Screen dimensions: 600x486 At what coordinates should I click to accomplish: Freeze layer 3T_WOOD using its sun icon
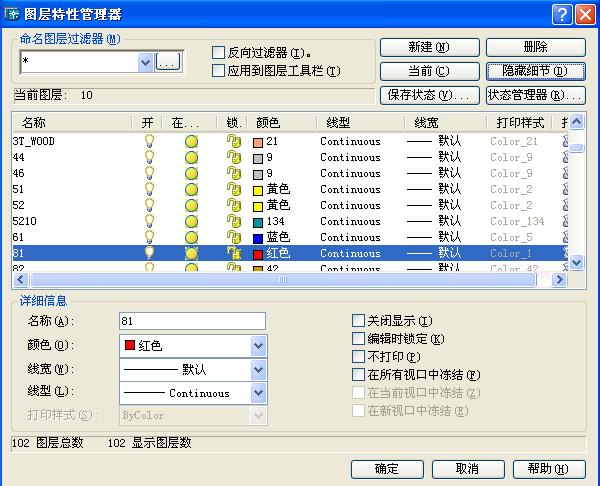191,142
